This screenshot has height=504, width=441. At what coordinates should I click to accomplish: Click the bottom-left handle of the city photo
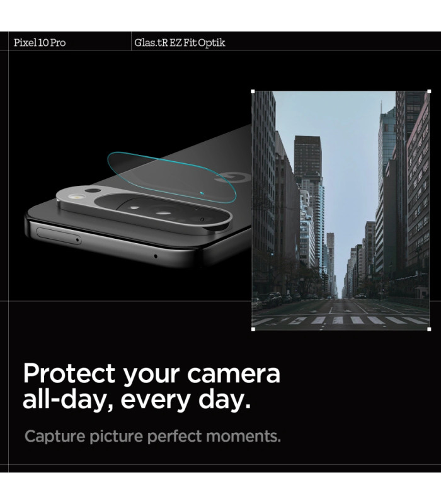tap(253, 329)
